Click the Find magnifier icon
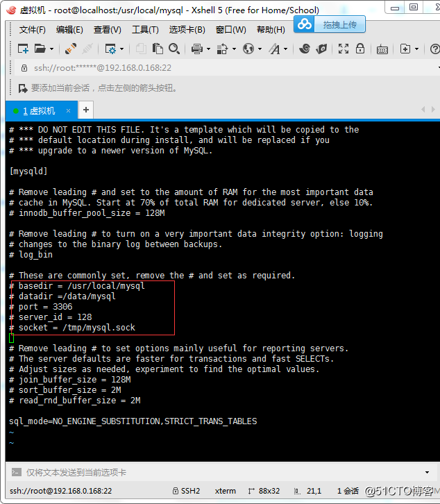Viewport: 440px width, 504px height. click(x=174, y=49)
